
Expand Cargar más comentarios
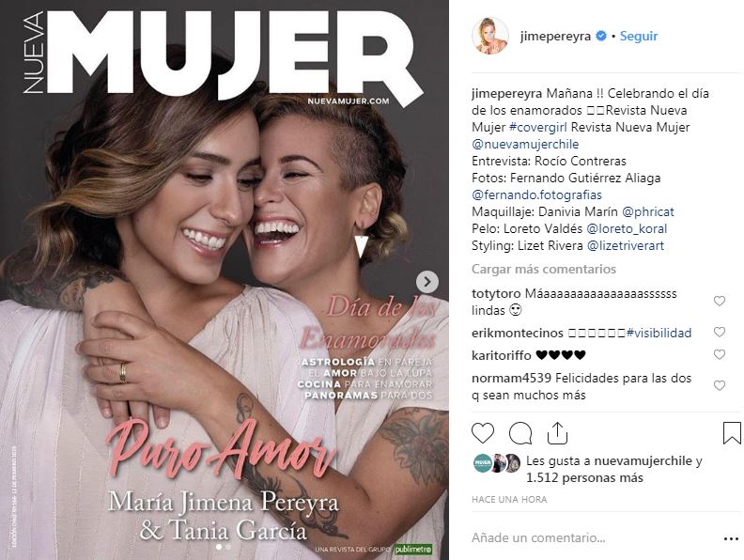(x=544, y=269)
